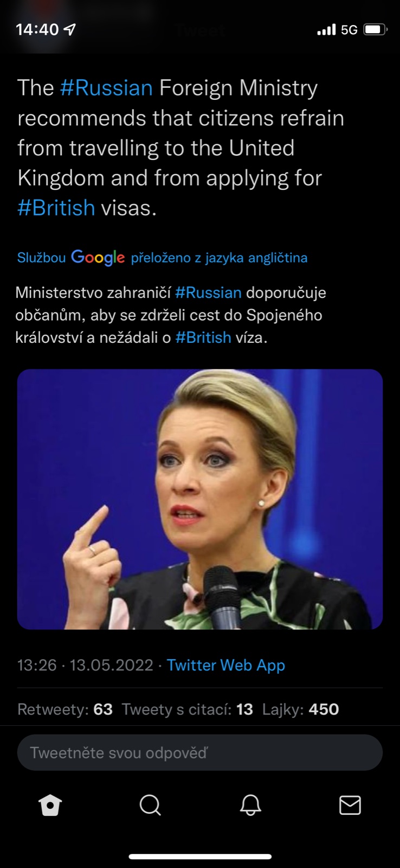Open the tweet photo of the speaker
400x868 pixels.
pos(200,499)
